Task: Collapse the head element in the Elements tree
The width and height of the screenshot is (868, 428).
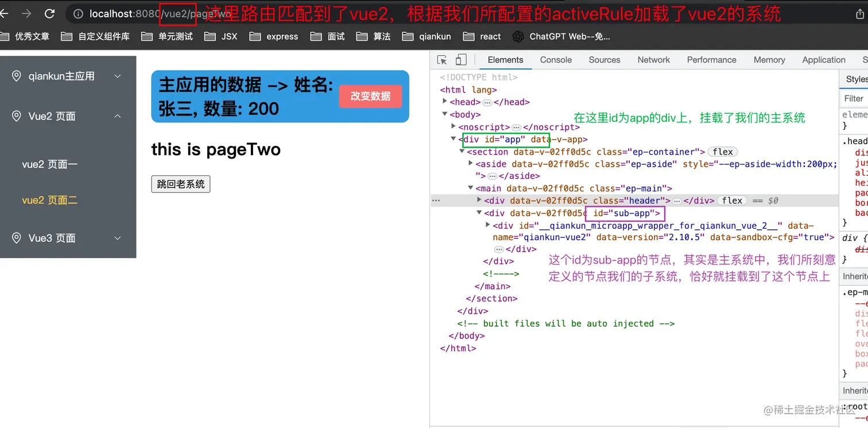Action: 445,102
